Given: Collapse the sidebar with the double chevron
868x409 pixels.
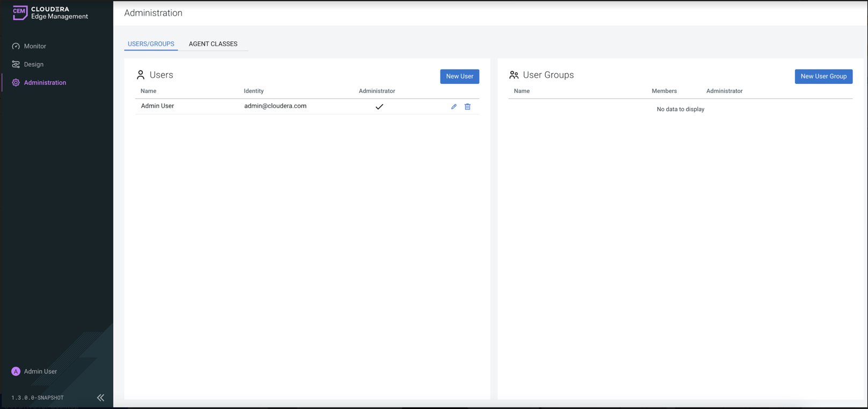Looking at the screenshot, I should (100, 398).
